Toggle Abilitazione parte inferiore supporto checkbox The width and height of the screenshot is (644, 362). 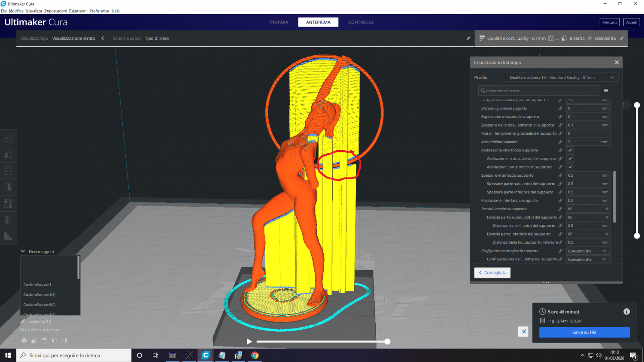(570, 167)
